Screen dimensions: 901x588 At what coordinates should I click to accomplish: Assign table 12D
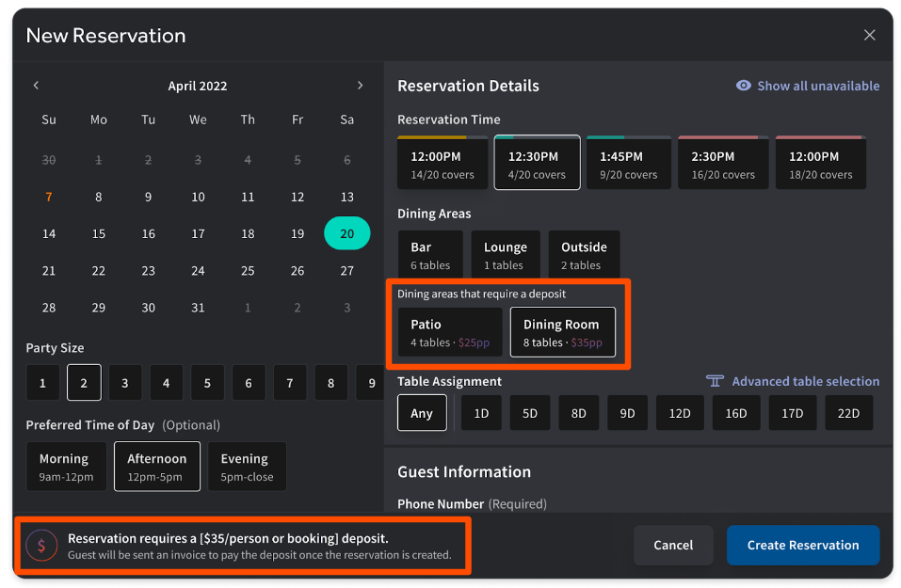[680, 413]
